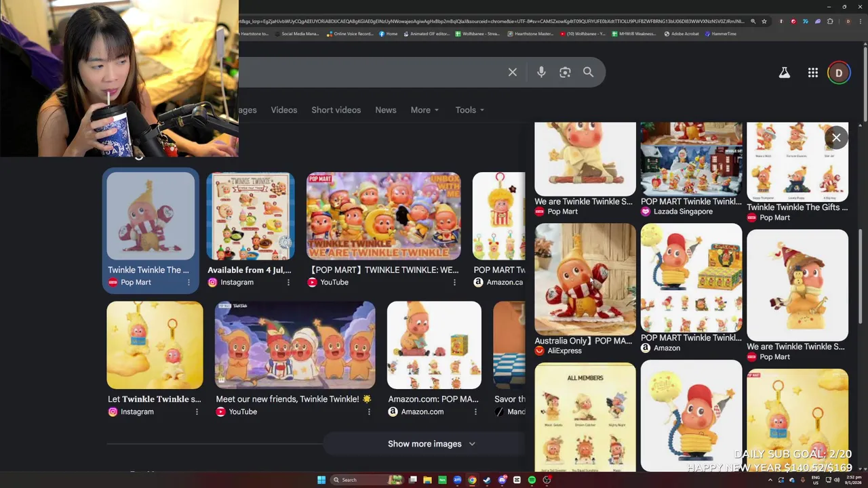Switch to the Videos tab
This screenshot has width=868, height=488.
(284, 110)
